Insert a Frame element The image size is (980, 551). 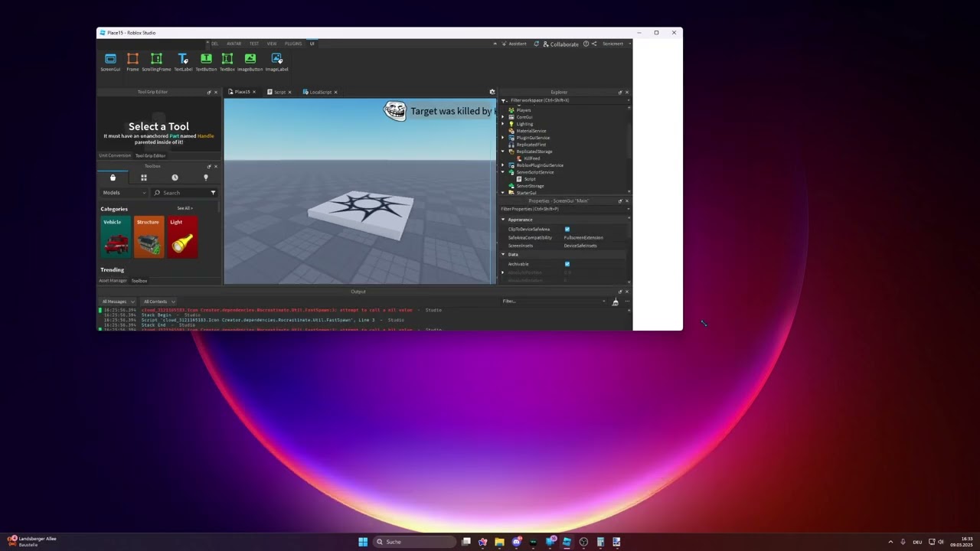click(x=132, y=62)
